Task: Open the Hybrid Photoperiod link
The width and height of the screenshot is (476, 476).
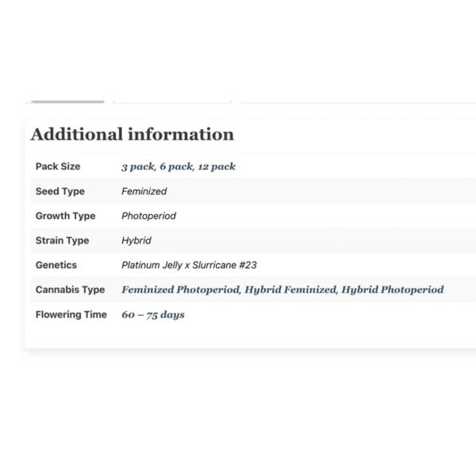Action: (393, 290)
